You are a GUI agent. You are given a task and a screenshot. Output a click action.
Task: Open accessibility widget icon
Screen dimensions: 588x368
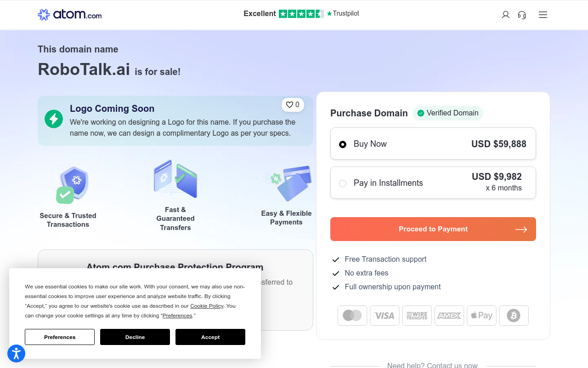[16, 353]
